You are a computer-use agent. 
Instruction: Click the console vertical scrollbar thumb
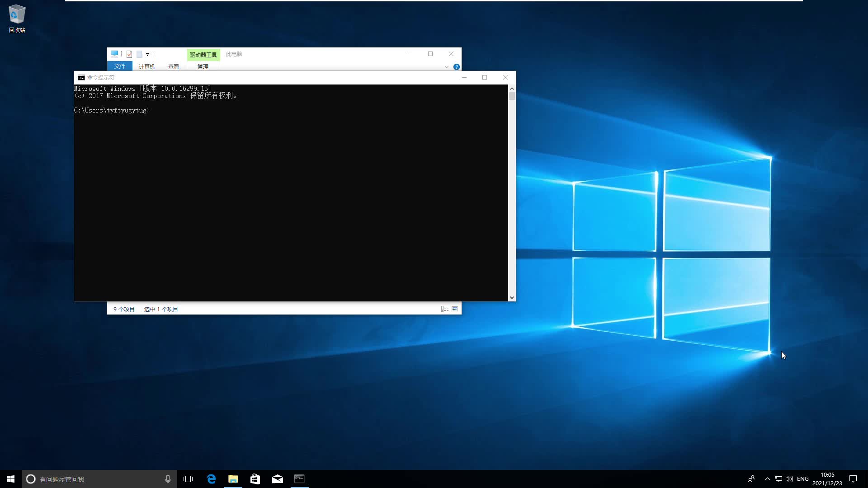point(512,96)
